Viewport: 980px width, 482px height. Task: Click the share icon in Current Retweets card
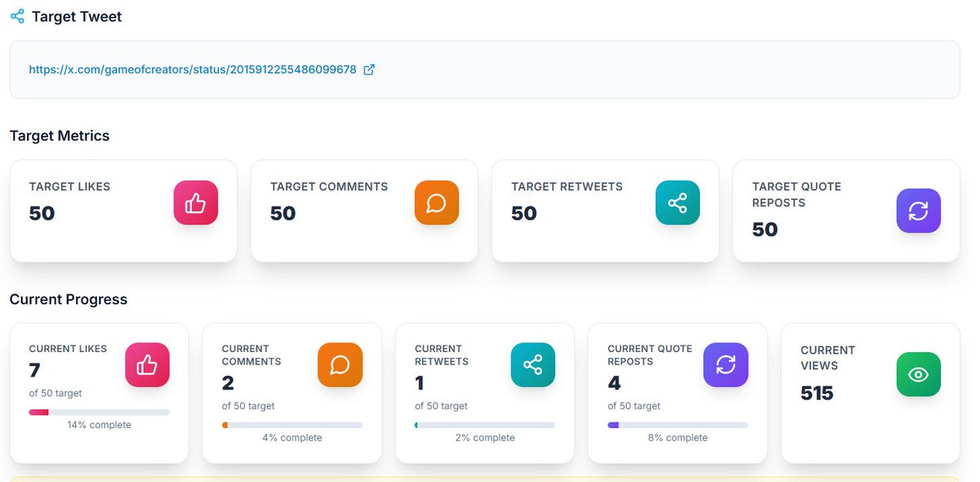pos(532,364)
